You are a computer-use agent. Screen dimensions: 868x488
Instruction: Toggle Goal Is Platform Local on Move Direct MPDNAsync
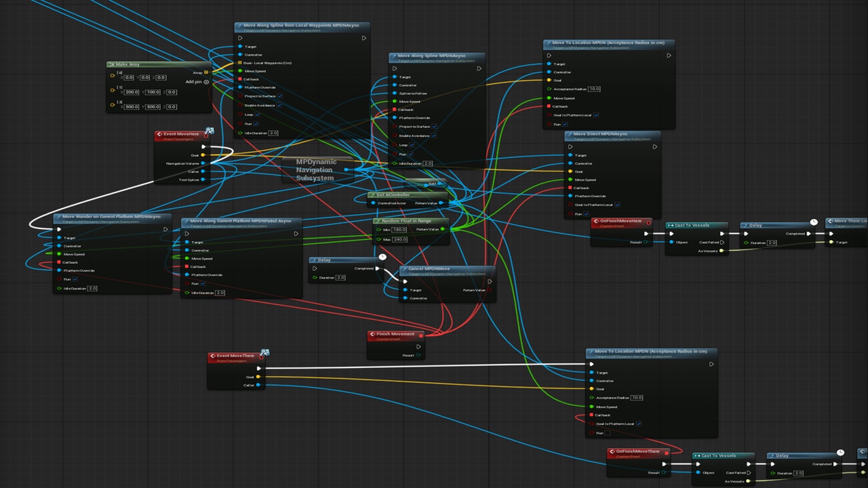[617, 205]
